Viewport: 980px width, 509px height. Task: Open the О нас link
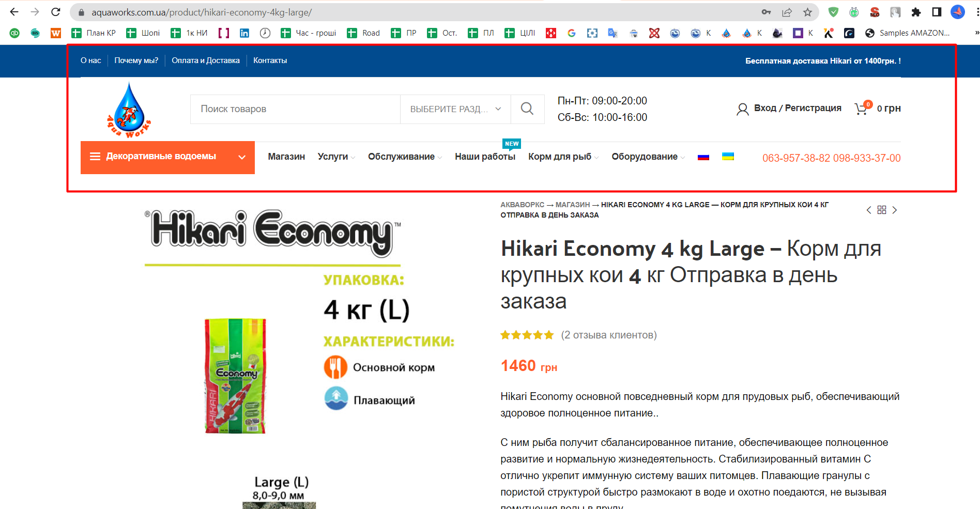91,60
